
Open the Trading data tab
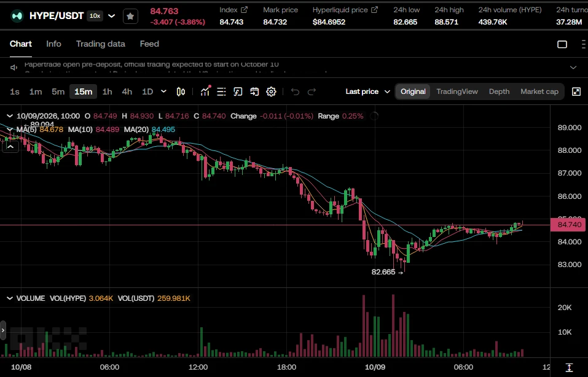coord(101,44)
